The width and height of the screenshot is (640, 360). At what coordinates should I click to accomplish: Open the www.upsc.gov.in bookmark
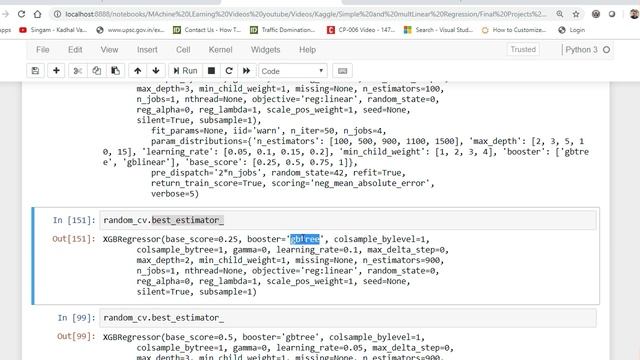pyautogui.click(x=131, y=30)
